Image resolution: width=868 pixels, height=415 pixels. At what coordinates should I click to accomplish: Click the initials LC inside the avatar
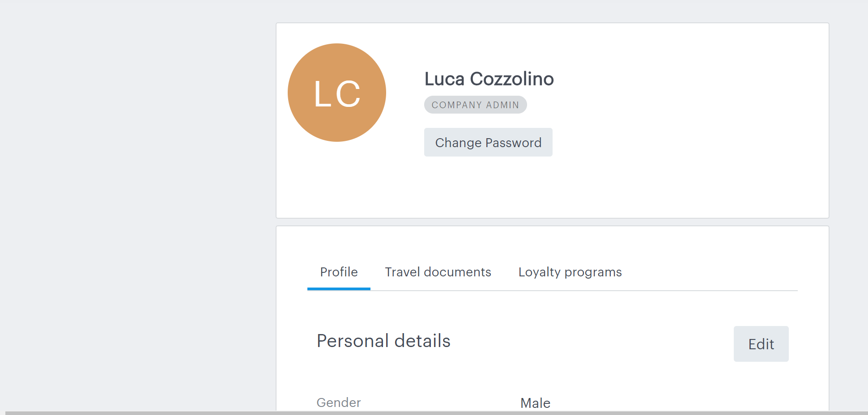click(337, 94)
